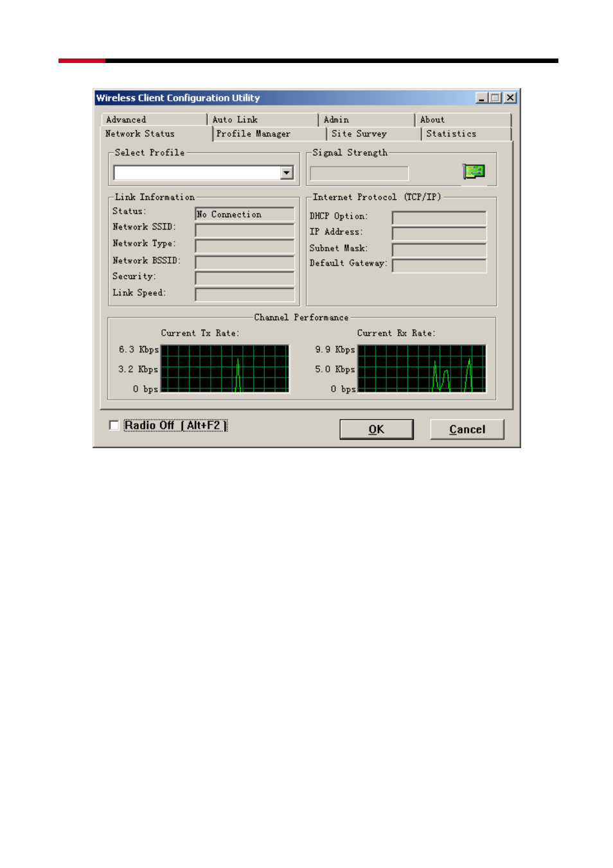
Task: Enable the Radio Off checkbox
Action: (x=114, y=426)
